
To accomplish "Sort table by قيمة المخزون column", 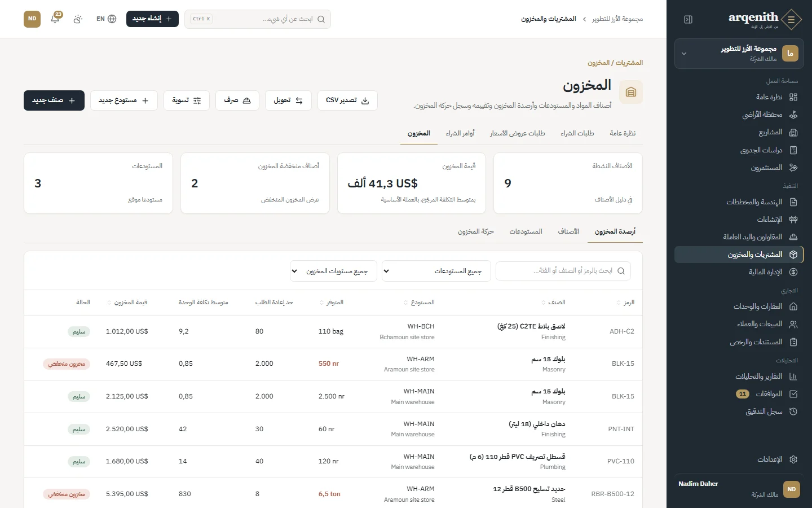I will 127,303.
